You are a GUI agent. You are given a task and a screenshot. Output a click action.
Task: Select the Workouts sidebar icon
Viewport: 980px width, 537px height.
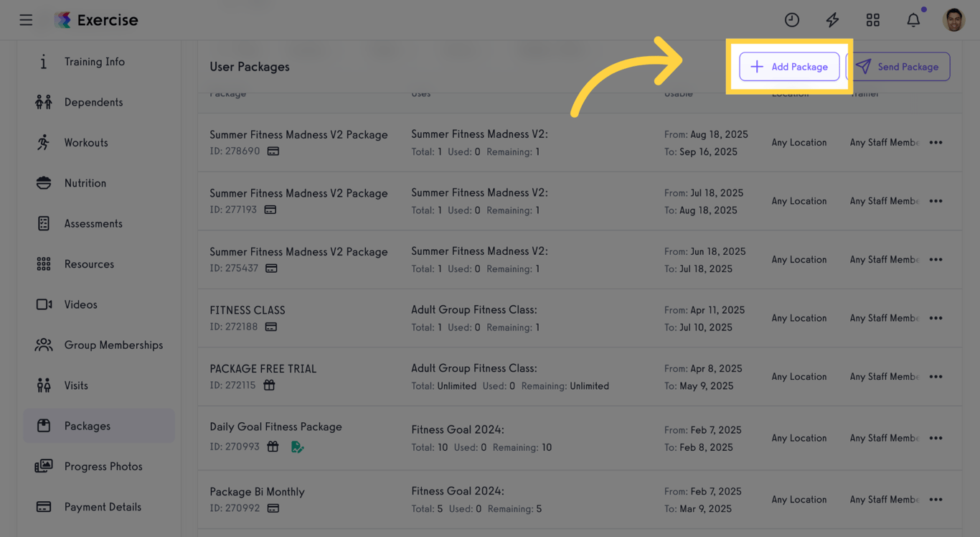[x=43, y=142]
